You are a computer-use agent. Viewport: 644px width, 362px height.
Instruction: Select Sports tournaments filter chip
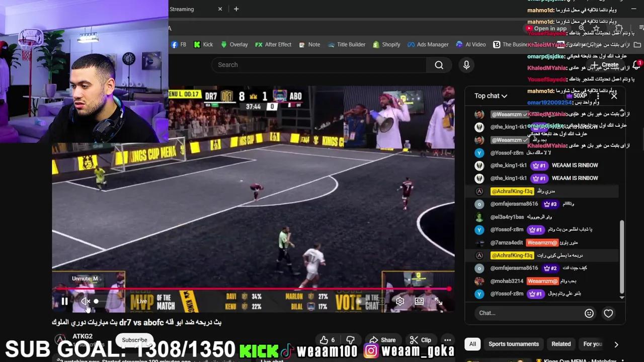[514, 344]
